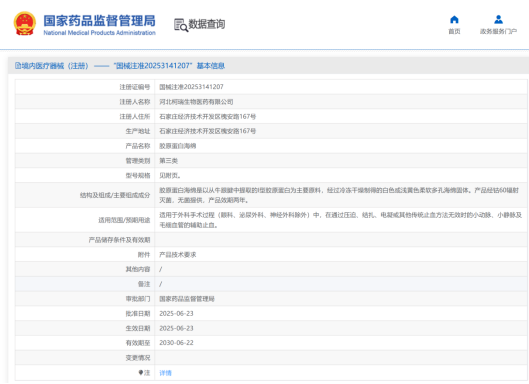The height and width of the screenshot is (384, 529).
Task: Click the 产品技术要求 attachment link
Action: pyautogui.click(x=177, y=255)
